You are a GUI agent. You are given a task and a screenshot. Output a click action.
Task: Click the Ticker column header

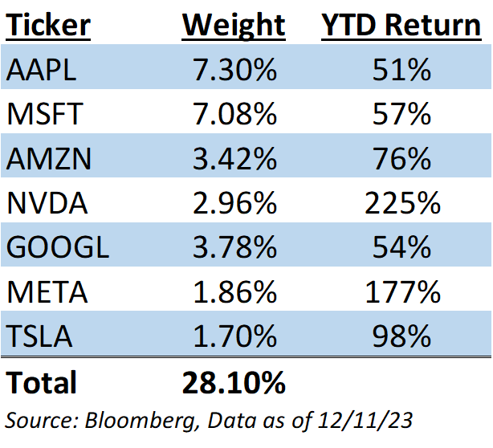[48, 26]
